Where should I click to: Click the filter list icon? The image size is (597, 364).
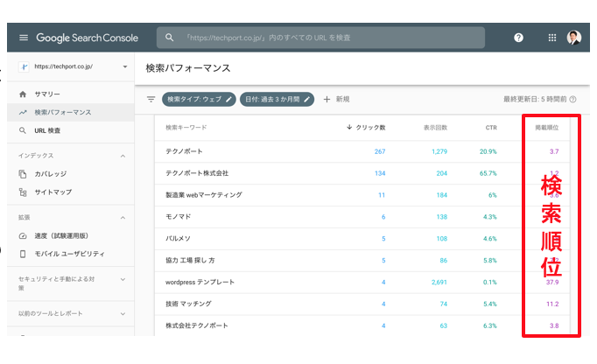click(151, 100)
